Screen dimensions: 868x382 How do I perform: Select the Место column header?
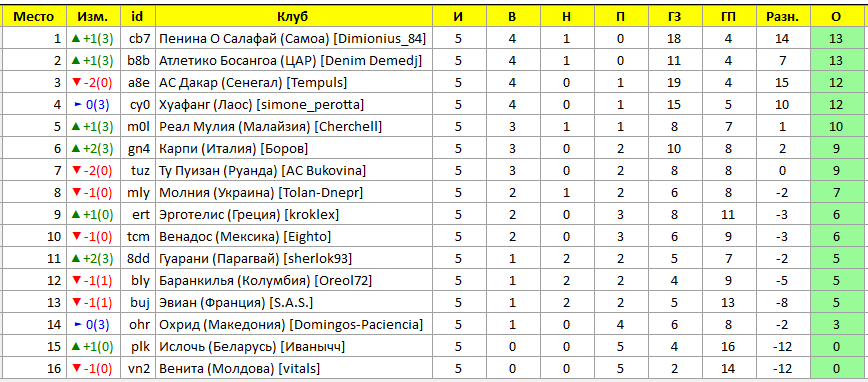point(34,17)
